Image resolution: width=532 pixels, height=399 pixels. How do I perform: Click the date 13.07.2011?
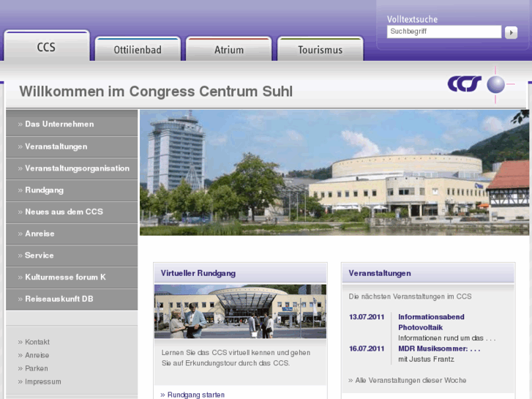367,317
